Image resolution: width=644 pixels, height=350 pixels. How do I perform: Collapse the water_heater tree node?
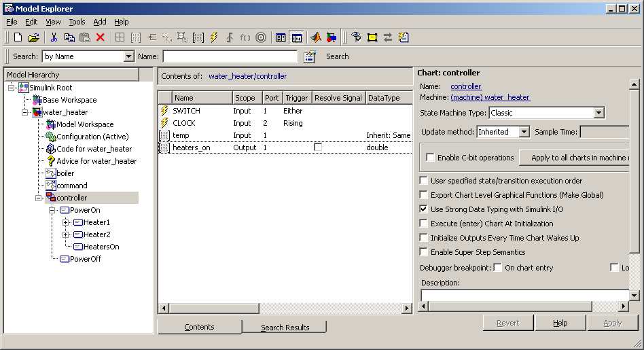25,112
